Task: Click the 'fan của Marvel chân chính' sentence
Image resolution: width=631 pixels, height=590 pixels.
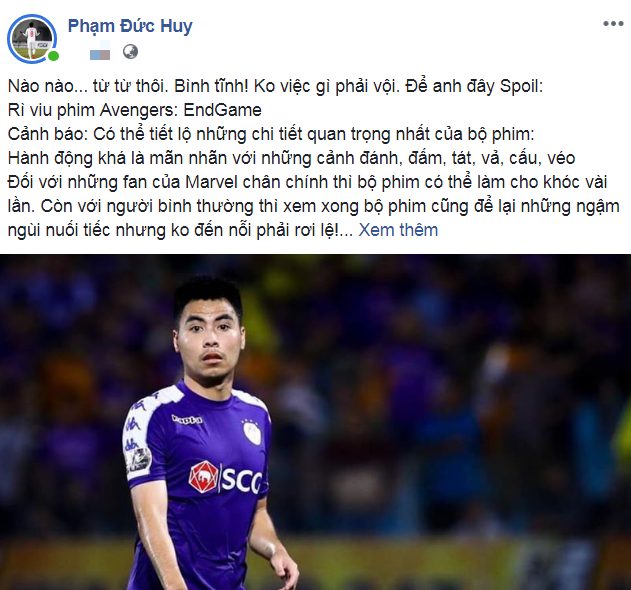Action: tap(307, 182)
